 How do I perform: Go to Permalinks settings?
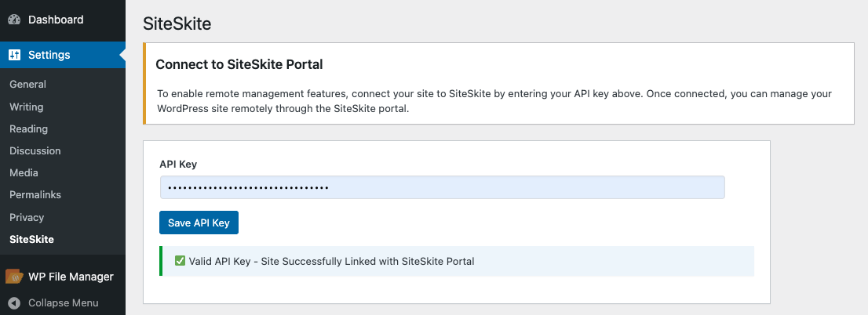click(x=35, y=194)
